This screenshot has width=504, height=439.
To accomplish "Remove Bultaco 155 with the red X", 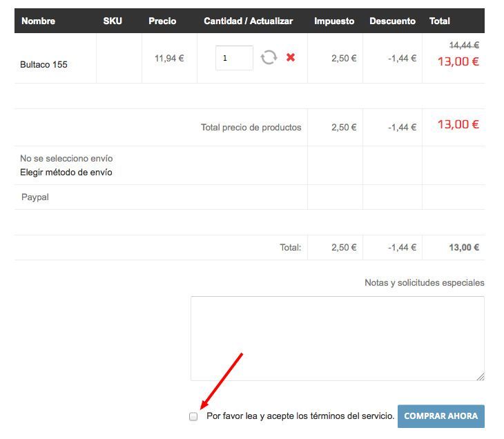I will [x=291, y=57].
